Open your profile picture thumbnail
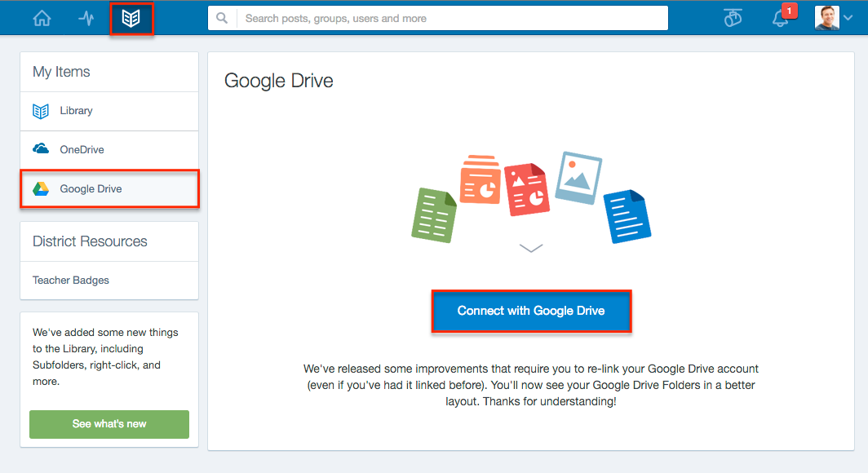The width and height of the screenshot is (868, 473). click(826, 17)
